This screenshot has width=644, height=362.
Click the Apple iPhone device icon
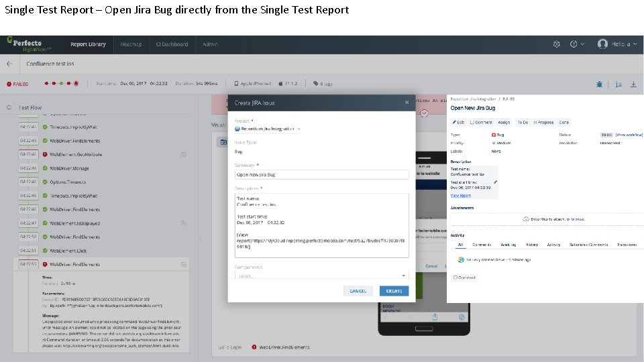coord(236,83)
